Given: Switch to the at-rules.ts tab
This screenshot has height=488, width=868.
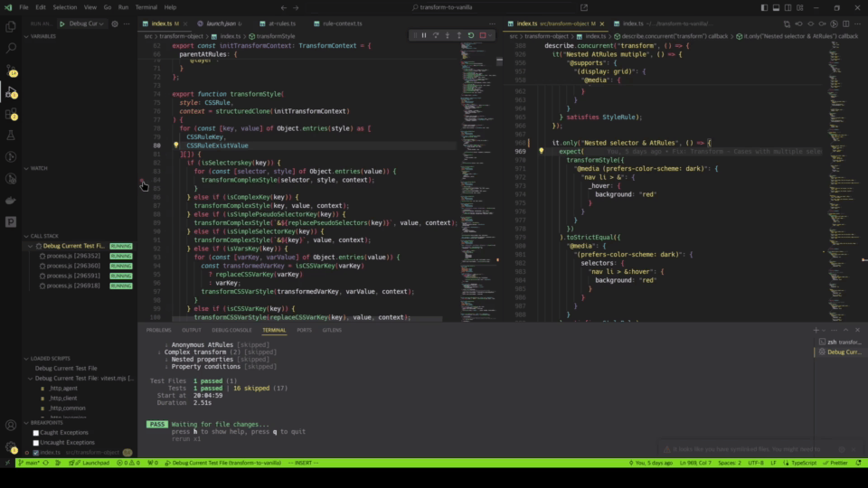Looking at the screenshot, I should (x=282, y=23).
